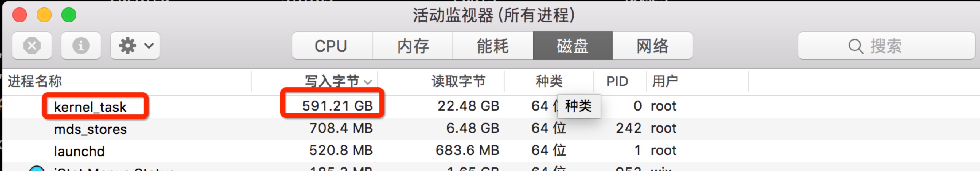Open the 能耗 tab
980x171 pixels.
pyautogui.click(x=493, y=46)
